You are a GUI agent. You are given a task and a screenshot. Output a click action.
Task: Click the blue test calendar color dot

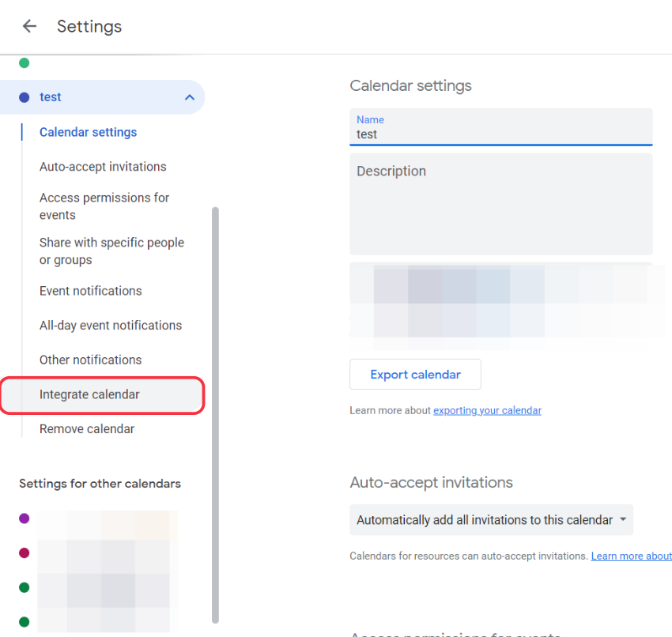point(25,97)
